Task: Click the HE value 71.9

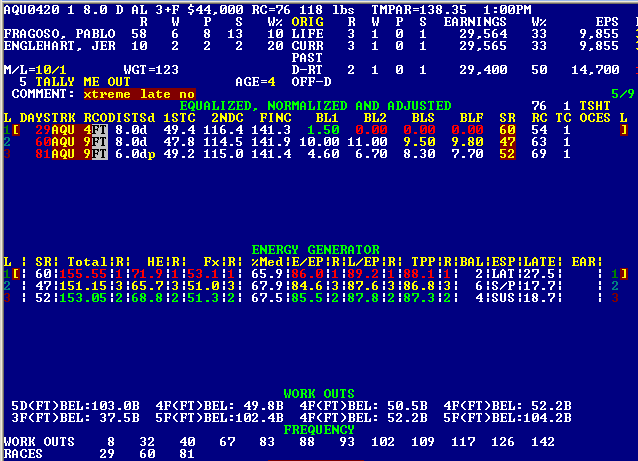Action: [147, 273]
